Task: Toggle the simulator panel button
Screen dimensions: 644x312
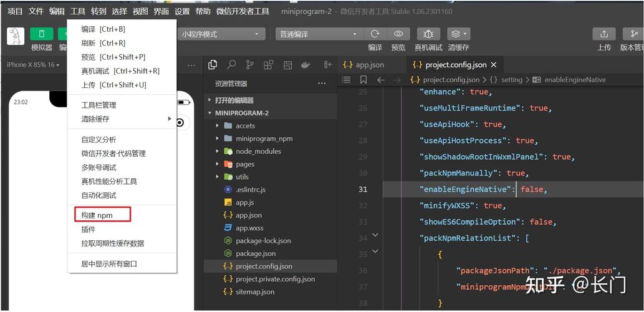Action: 42,34
